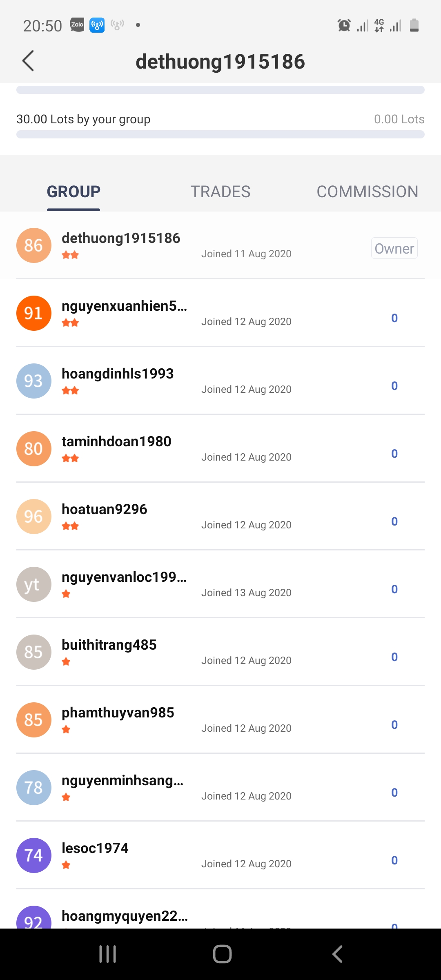Tap the Owner badge on dethuong1915186 row

(394, 248)
